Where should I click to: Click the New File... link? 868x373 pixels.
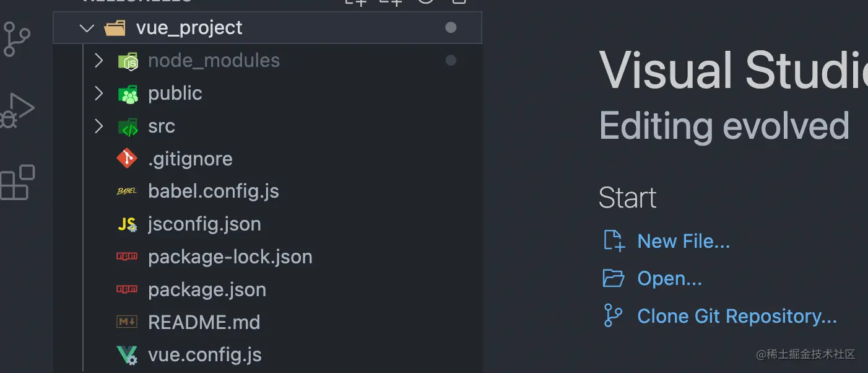(x=684, y=241)
